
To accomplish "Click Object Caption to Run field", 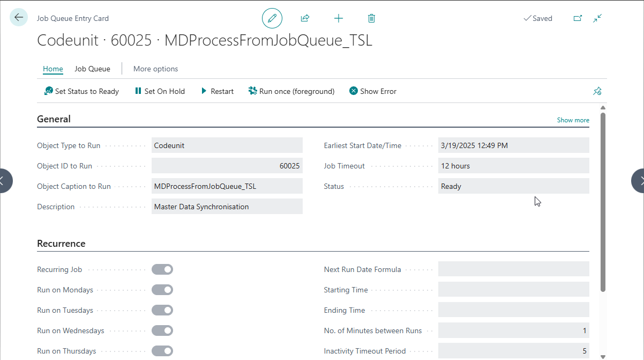I will [227, 186].
